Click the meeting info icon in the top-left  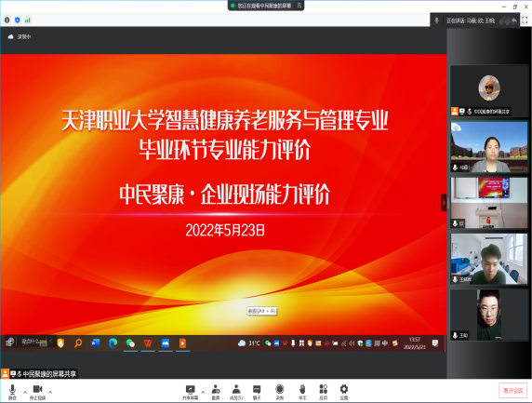point(7,20)
